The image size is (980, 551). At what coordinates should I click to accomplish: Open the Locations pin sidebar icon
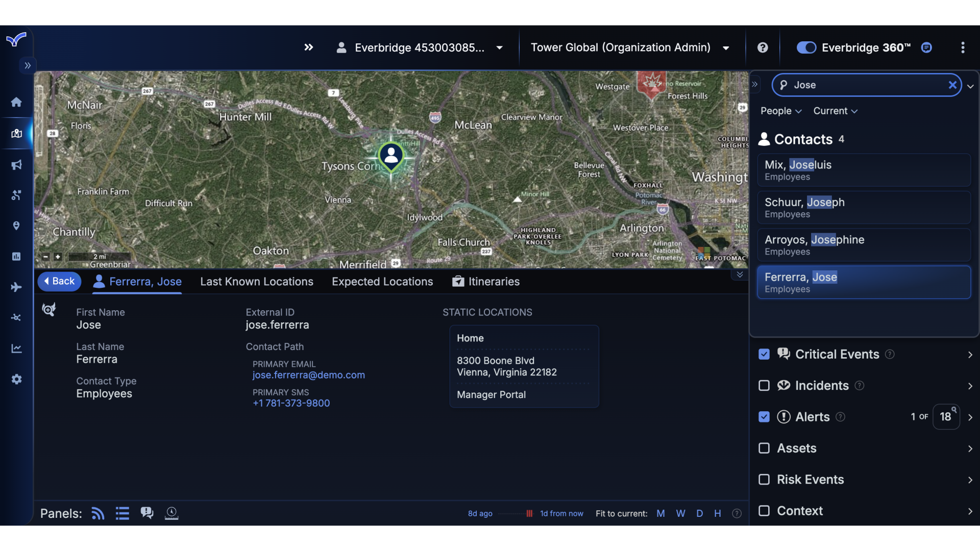pyautogui.click(x=16, y=226)
